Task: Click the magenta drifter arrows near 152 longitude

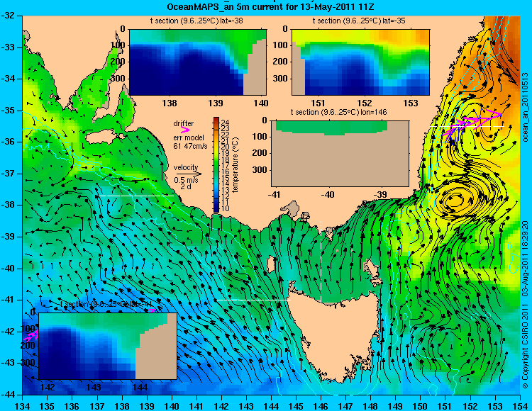Action: pyautogui.click(x=472, y=124)
